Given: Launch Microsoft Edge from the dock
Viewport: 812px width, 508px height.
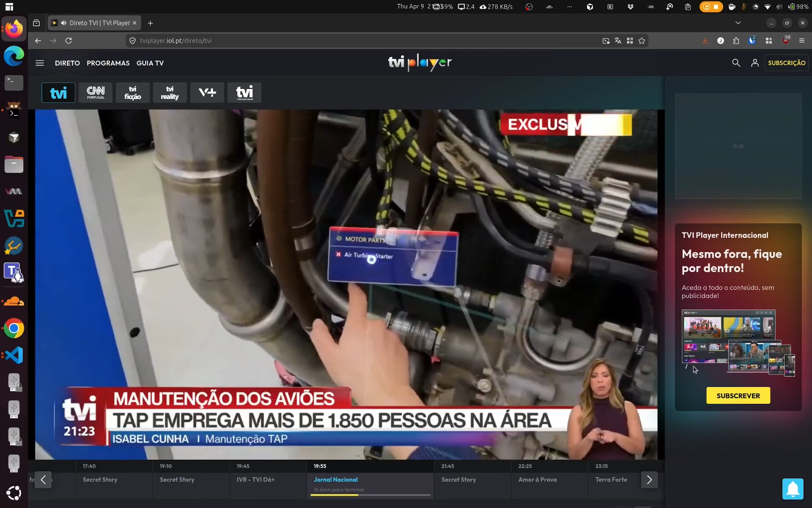Looking at the screenshot, I should (x=14, y=56).
